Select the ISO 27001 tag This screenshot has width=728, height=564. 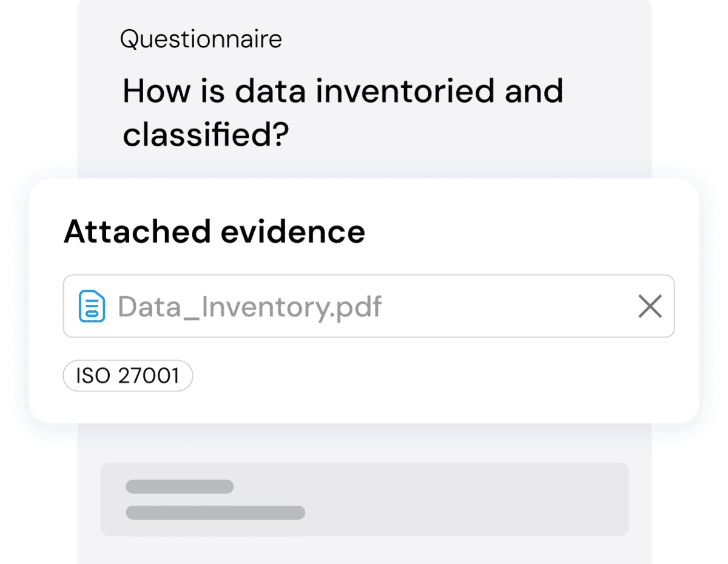[128, 376]
